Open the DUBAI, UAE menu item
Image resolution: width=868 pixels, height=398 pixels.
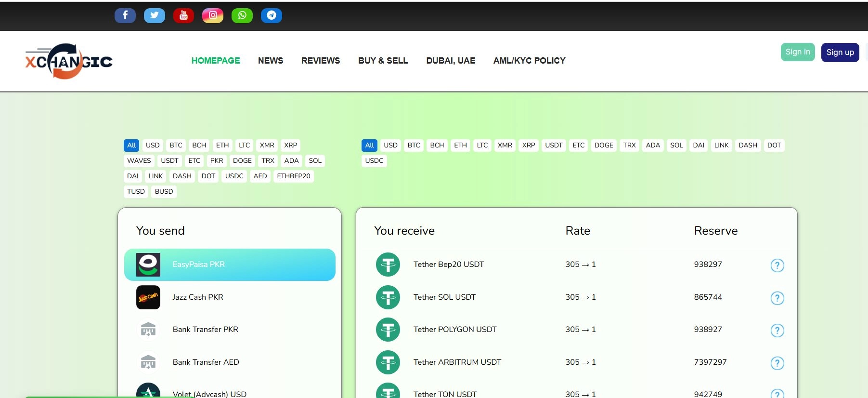coord(451,61)
